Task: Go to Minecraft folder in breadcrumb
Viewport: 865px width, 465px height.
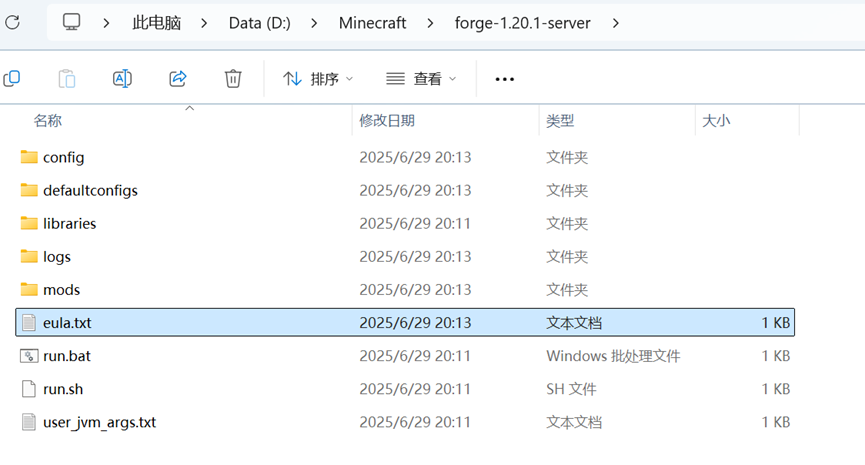Action: pyautogui.click(x=372, y=23)
